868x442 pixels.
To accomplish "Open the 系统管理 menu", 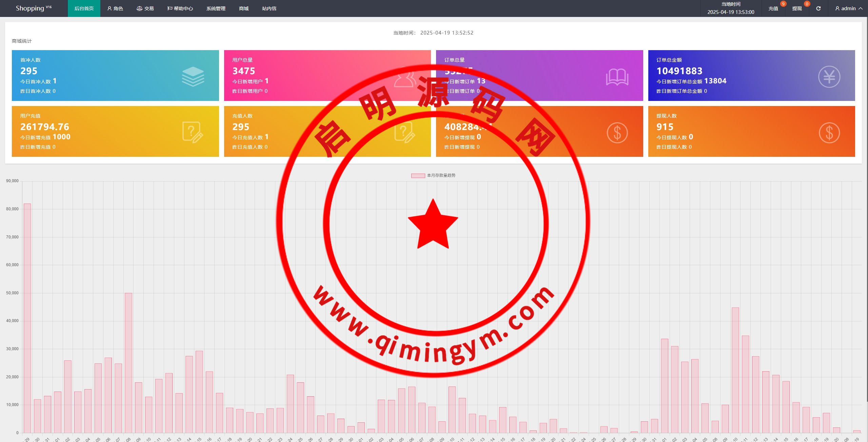I will [216, 8].
